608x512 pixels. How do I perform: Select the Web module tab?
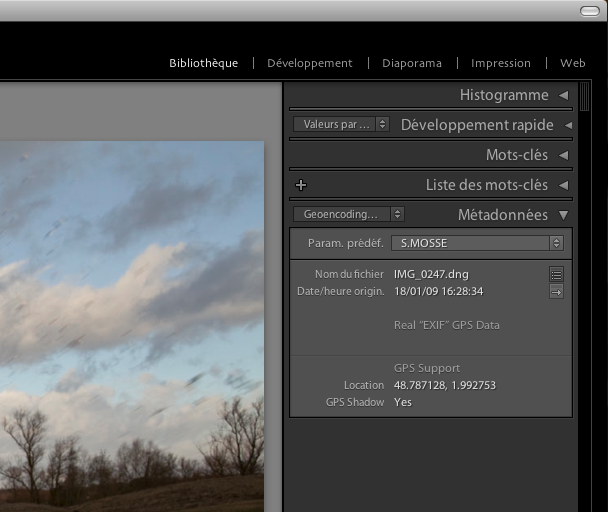[x=572, y=63]
